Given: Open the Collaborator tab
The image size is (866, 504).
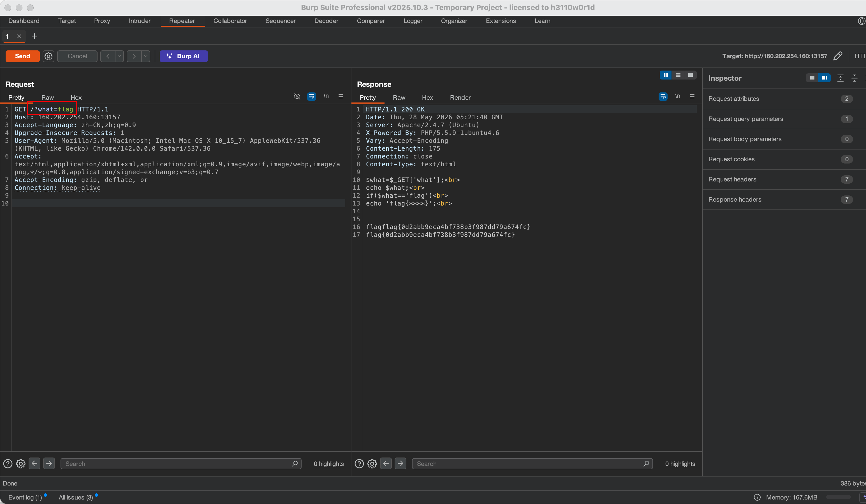Looking at the screenshot, I should (x=230, y=21).
